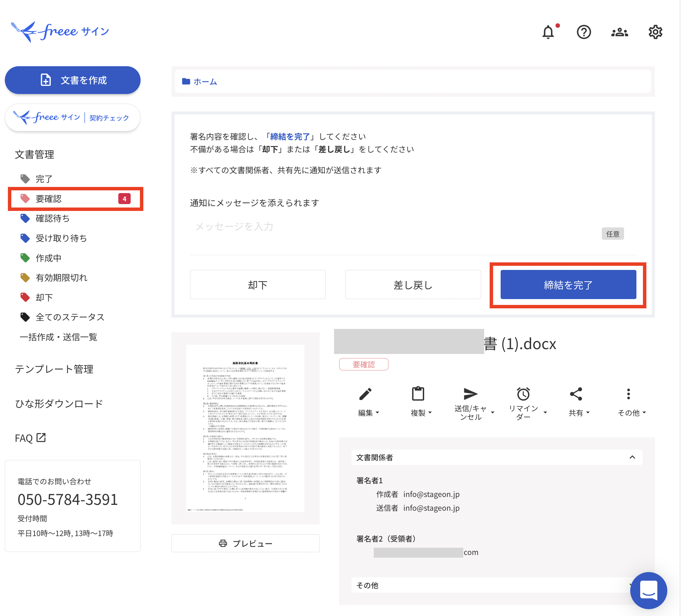The height and width of the screenshot is (616, 681).
Task: Click the document preview thumbnail
Action: click(x=245, y=428)
